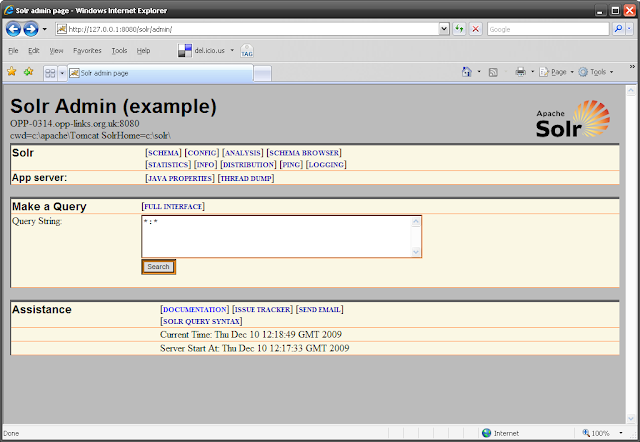Go forward with the Forward arrow button
The image size is (640, 442).
point(31,29)
